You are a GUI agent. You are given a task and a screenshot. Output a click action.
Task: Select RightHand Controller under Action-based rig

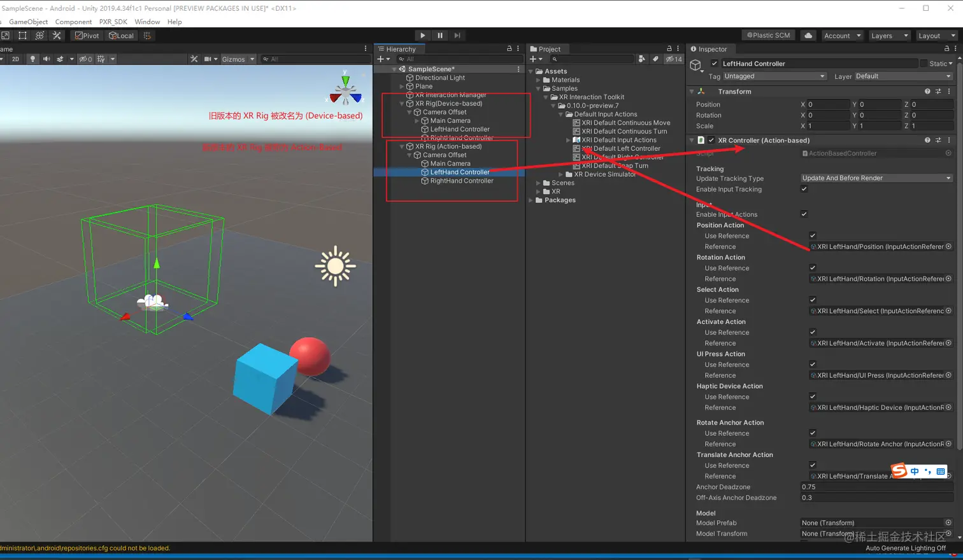point(462,181)
